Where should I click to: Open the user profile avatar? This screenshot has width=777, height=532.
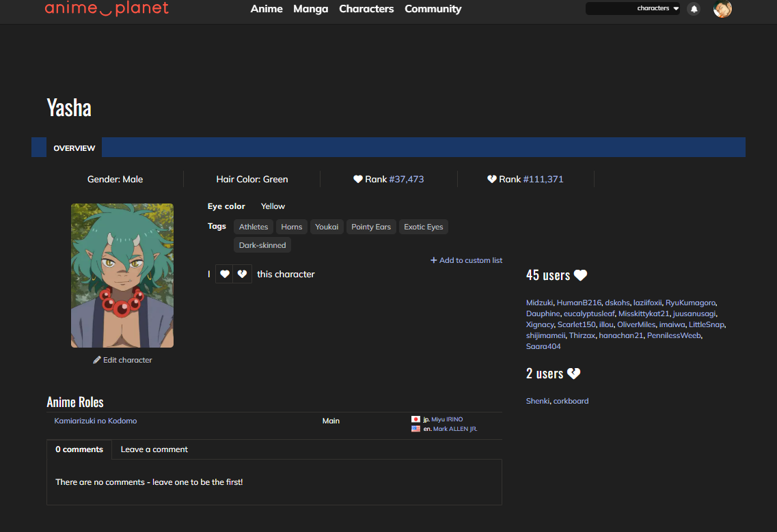722,9
